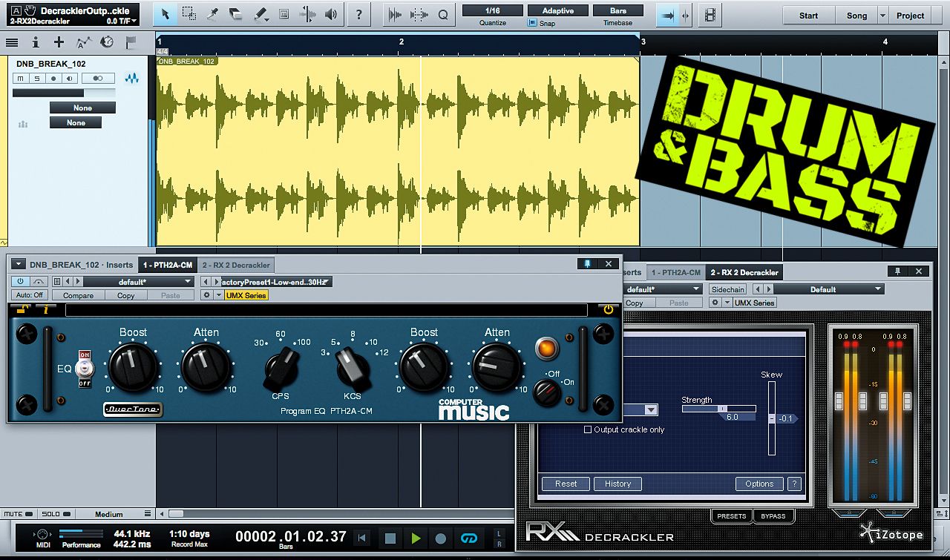Mute the DNB_BREAK_102 track
Image resolution: width=950 pixels, height=560 pixels.
click(x=20, y=78)
